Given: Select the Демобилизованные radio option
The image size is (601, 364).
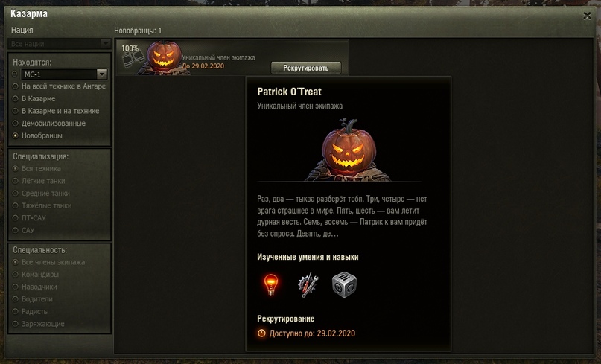Looking at the screenshot, I should pyautogui.click(x=49, y=123).
